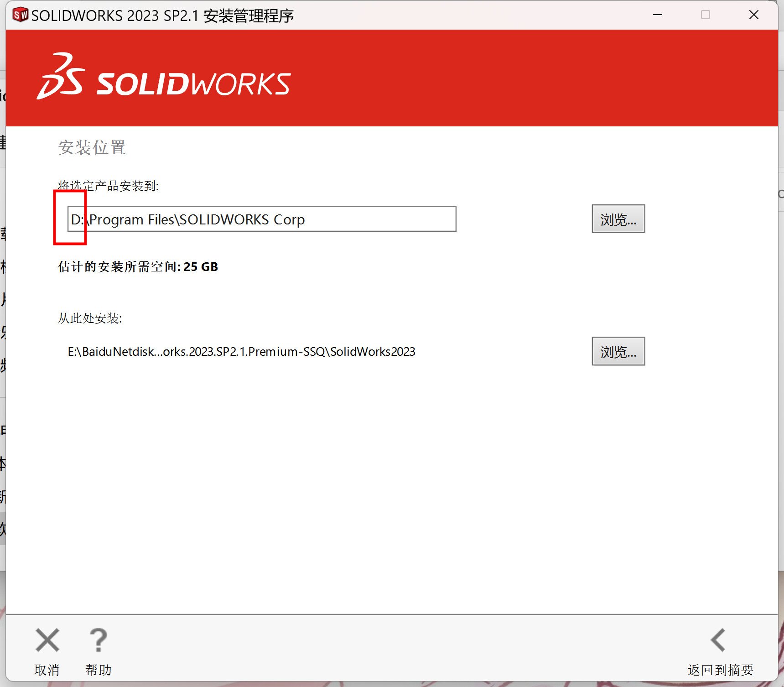Click the 安装位置 section heading
Screen dimensions: 784x687
pyautogui.click(x=92, y=147)
